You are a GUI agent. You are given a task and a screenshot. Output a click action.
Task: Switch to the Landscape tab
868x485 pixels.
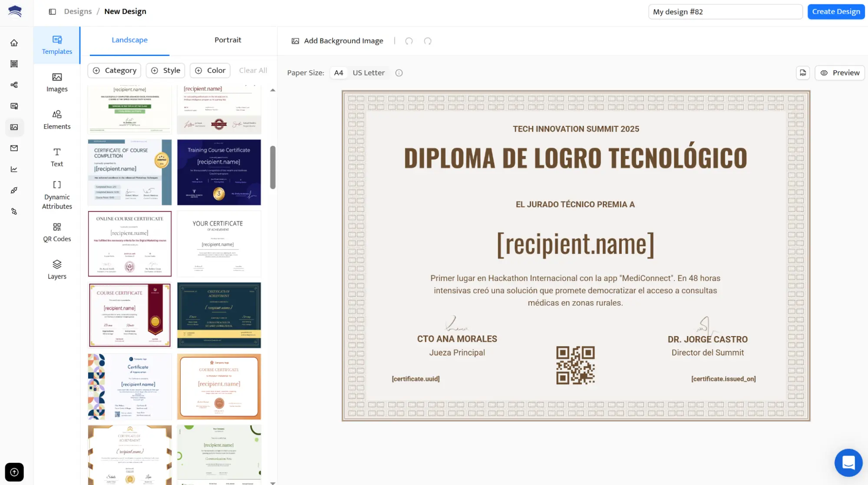[129, 40]
